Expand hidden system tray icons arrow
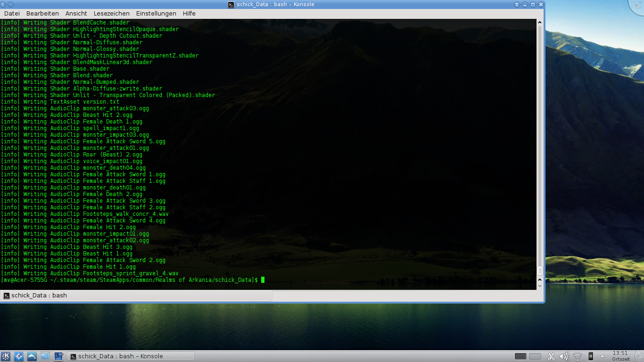Screen dimensions: 644x362 point(603,356)
